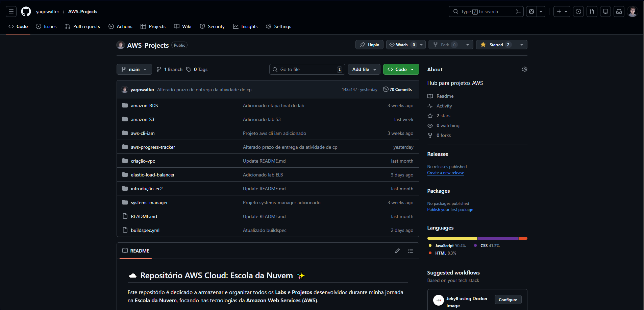Viewport: 644px width, 310px height.
Task: View your pull requests icon in header
Action: pos(592,11)
